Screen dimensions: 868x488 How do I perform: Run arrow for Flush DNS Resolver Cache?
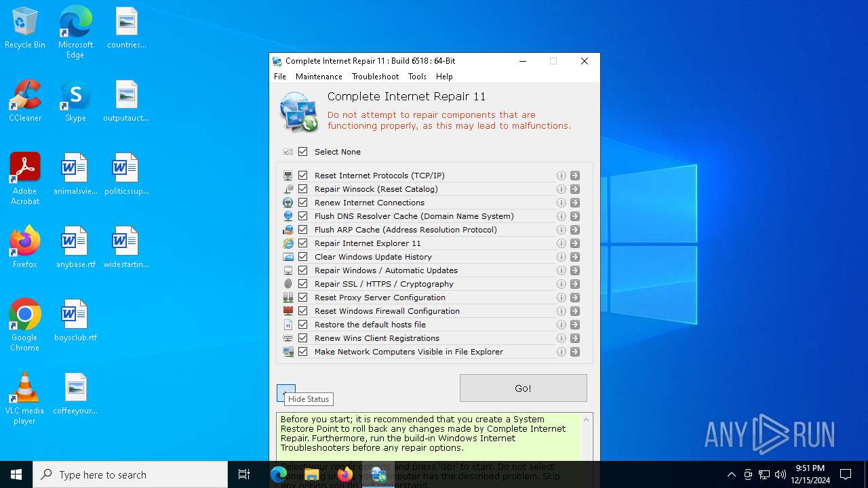pyautogui.click(x=575, y=216)
